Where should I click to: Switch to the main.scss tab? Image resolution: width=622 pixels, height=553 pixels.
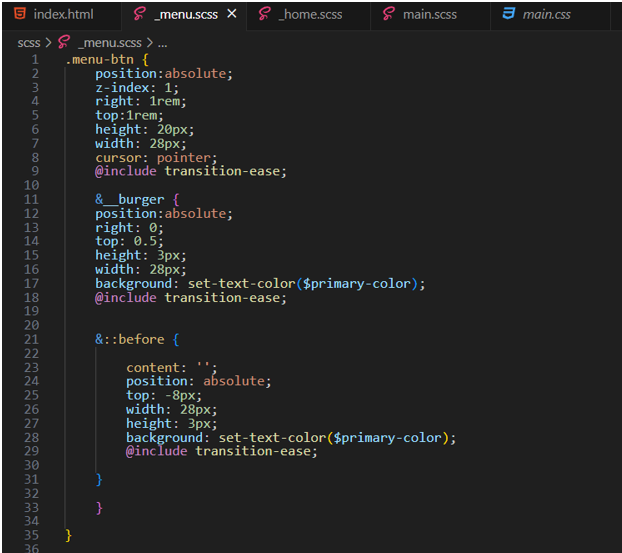click(x=430, y=15)
